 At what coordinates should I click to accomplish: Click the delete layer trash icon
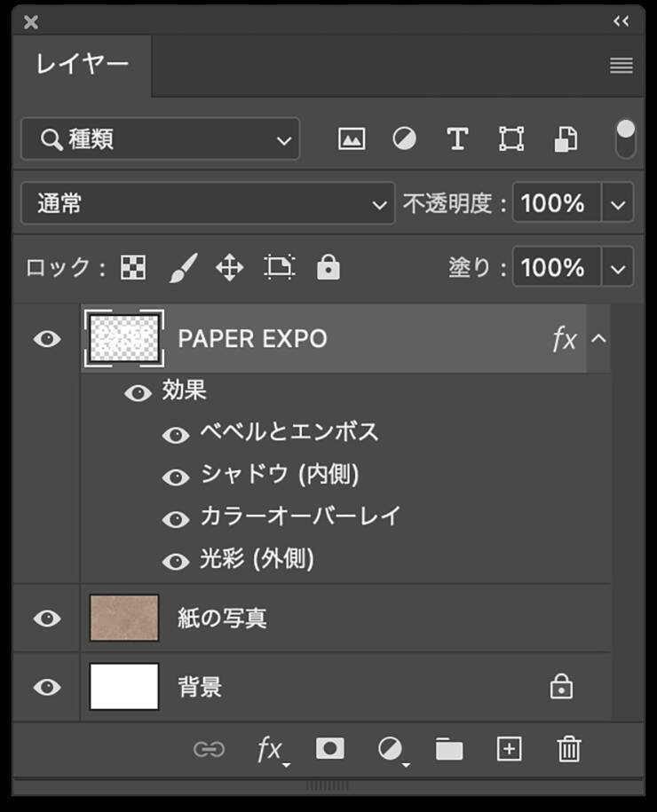tap(568, 749)
